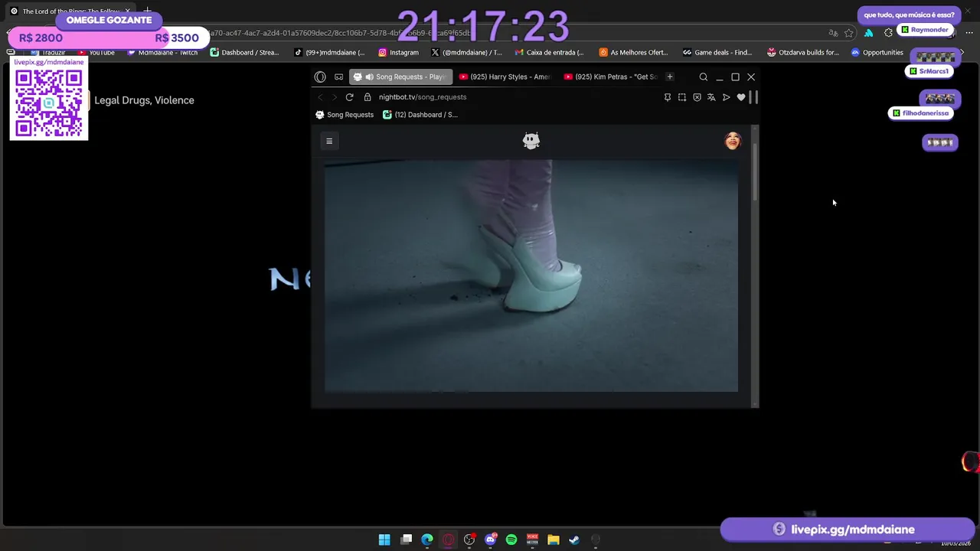Screen dimensions: 980x551
Task: Reload the nightbot.tv page
Action: pos(349,97)
